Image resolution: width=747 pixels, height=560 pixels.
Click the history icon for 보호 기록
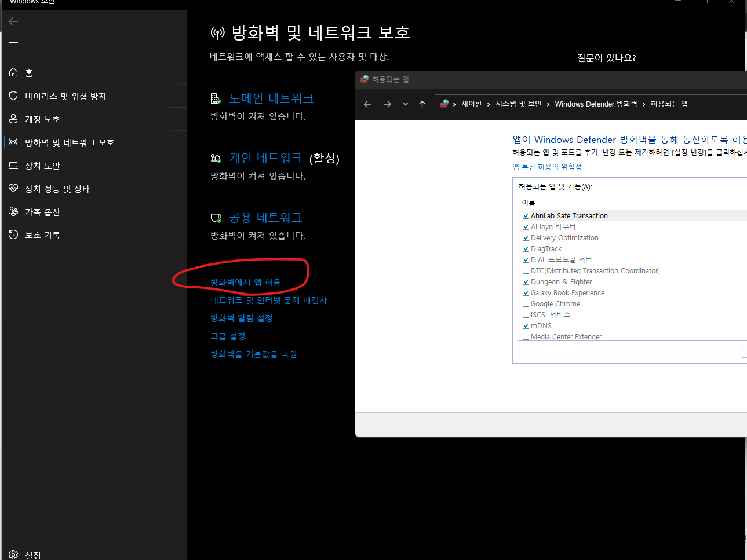[x=13, y=235]
